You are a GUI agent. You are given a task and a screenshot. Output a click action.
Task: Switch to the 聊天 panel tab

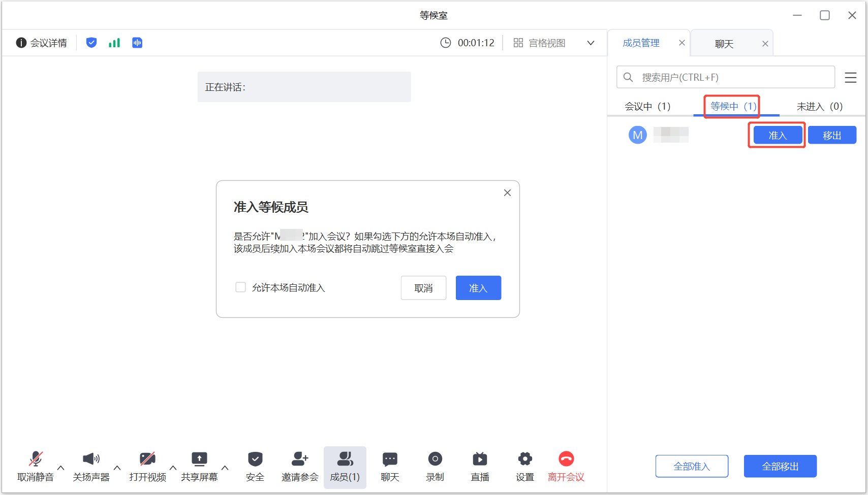coord(724,44)
